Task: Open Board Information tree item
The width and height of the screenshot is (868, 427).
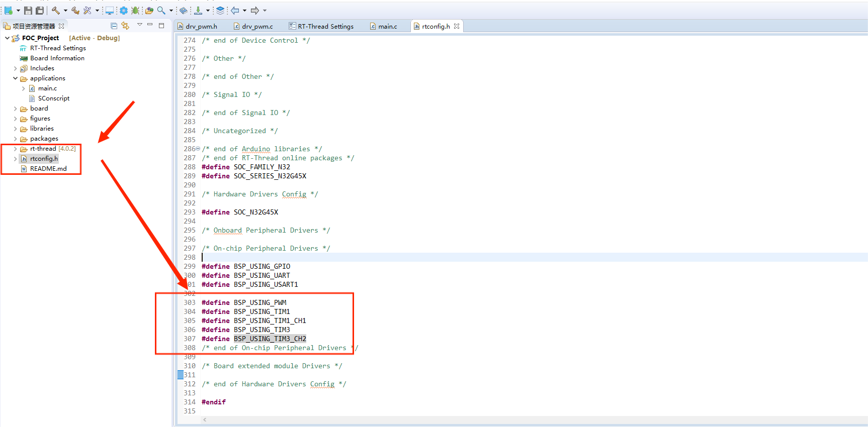Action: [57, 58]
